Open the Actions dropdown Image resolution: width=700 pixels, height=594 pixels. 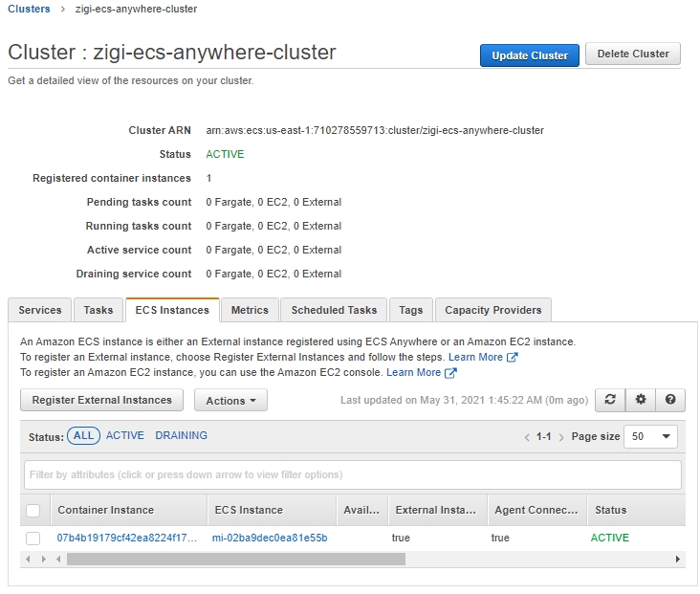tap(230, 400)
